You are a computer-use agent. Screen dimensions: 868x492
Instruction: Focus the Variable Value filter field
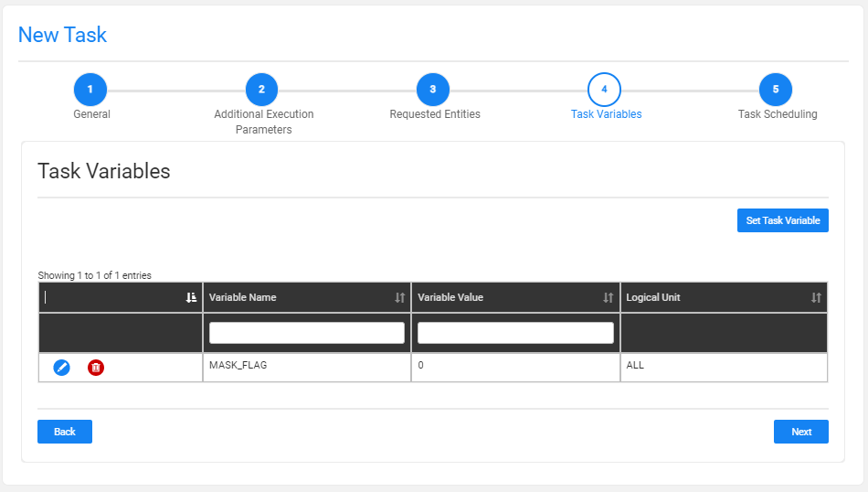(x=515, y=333)
